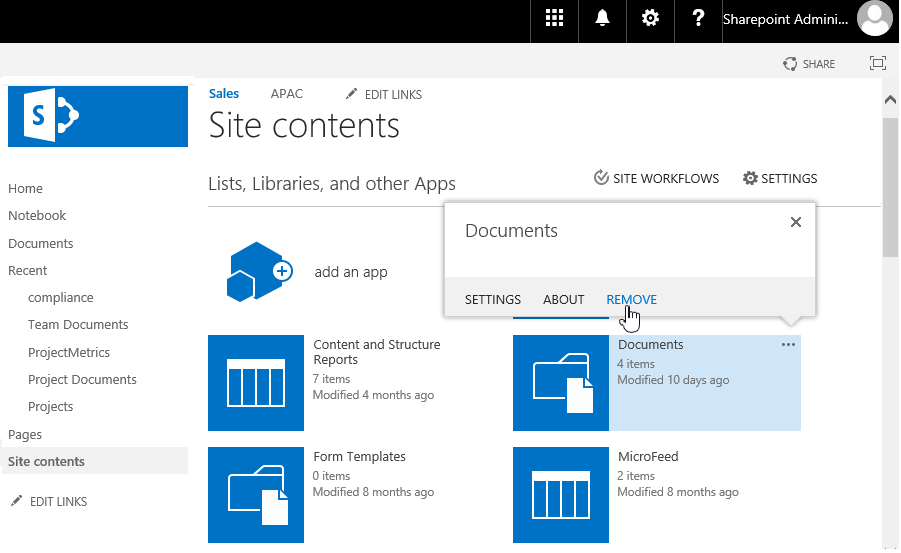Click EDIT LINKS in top navigation
Screen dimensions: 901x553
[384, 94]
